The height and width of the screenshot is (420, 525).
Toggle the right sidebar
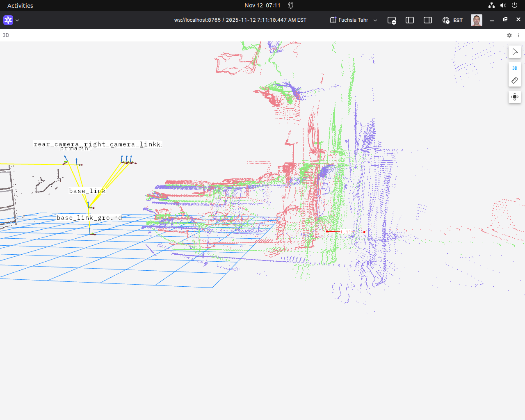[427, 20]
